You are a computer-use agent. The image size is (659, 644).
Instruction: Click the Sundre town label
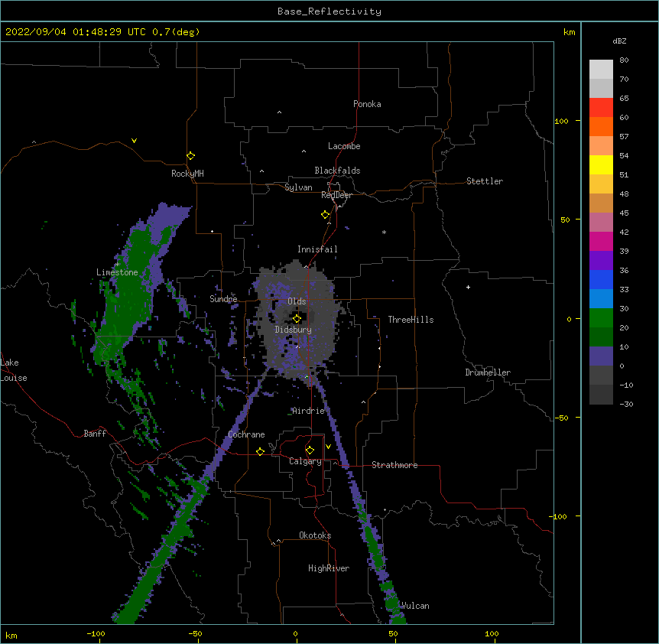tap(223, 299)
